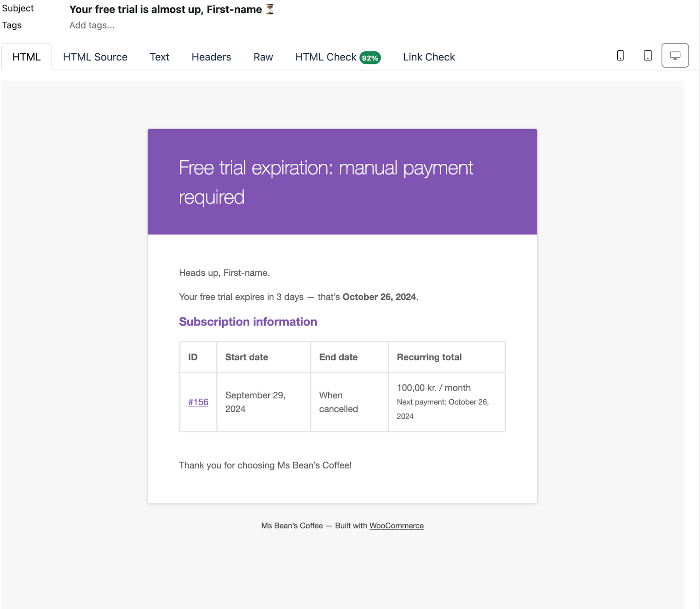Switch to the Raw tab
The height and width of the screenshot is (609, 700).
click(263, 56)
